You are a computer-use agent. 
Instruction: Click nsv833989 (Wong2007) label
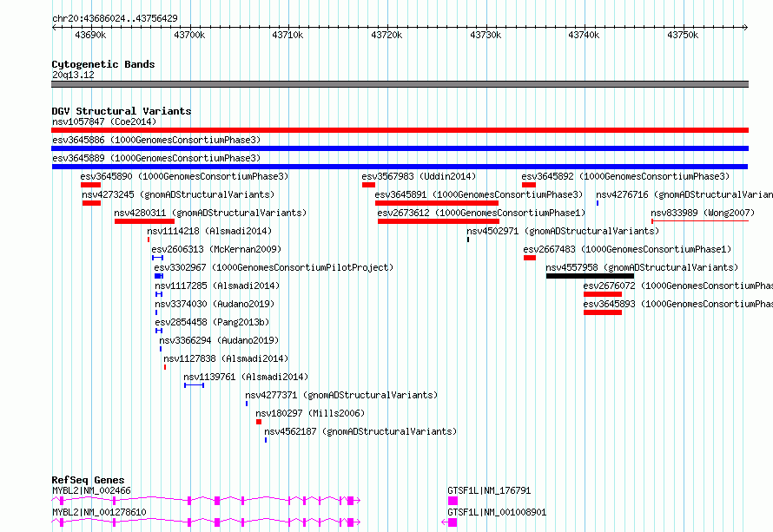(x=703, y=213)
